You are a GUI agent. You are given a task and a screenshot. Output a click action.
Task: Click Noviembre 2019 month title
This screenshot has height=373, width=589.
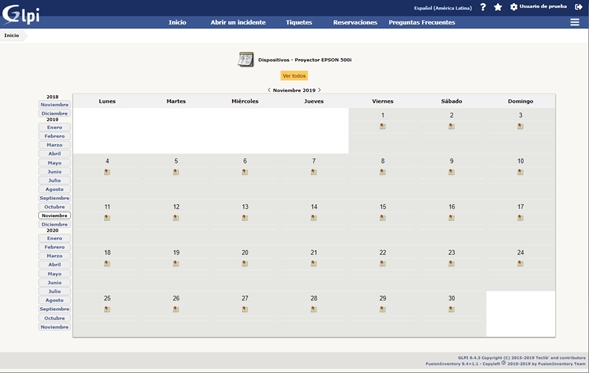click(294, 90)
